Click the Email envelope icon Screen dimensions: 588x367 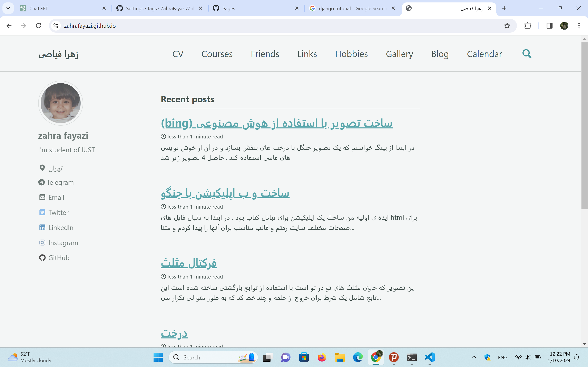pos(42,197)
